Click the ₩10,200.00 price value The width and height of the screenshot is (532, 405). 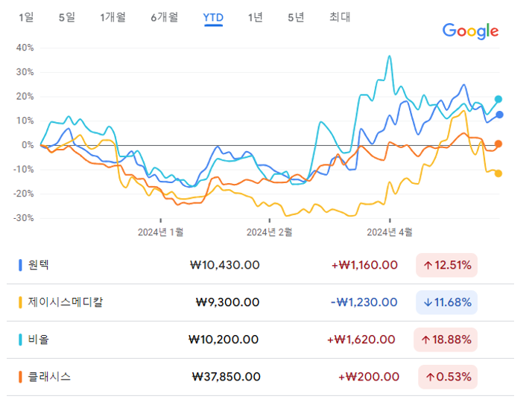224,339
